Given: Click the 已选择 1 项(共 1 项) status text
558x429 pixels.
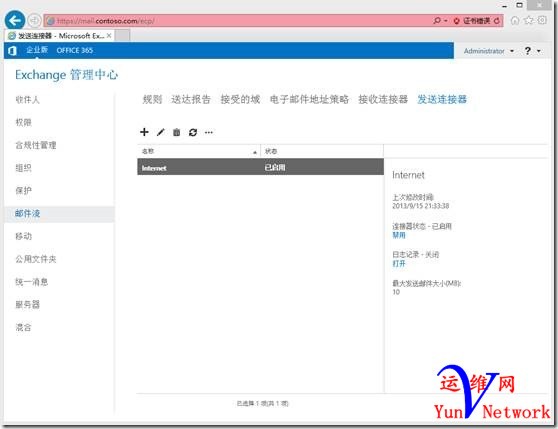Looking at the screenshot, I should (263, 404).
